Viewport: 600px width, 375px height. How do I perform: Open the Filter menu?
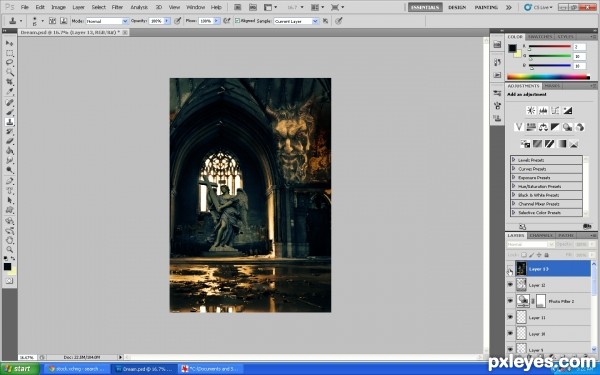(x=117, y=7)
